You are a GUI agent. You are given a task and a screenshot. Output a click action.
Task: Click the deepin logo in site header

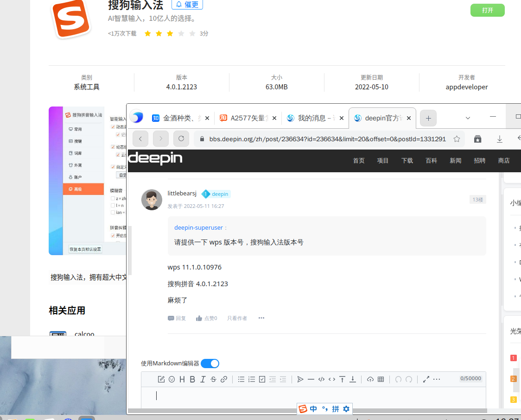pyautogui.click(x=155, y=158)
